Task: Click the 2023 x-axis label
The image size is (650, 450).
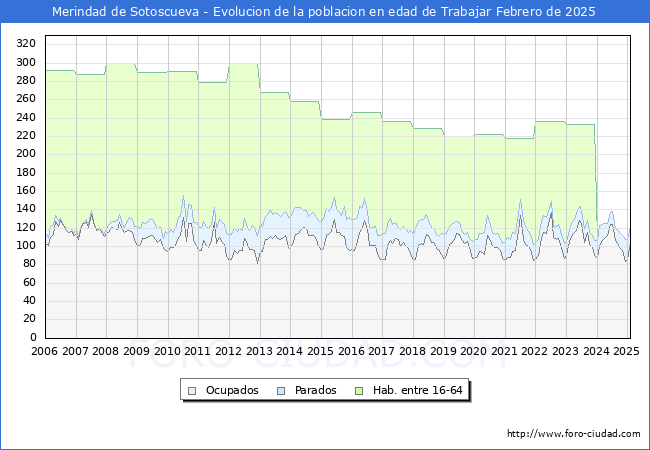Action: pyautogui.click(x=566, y=351)
